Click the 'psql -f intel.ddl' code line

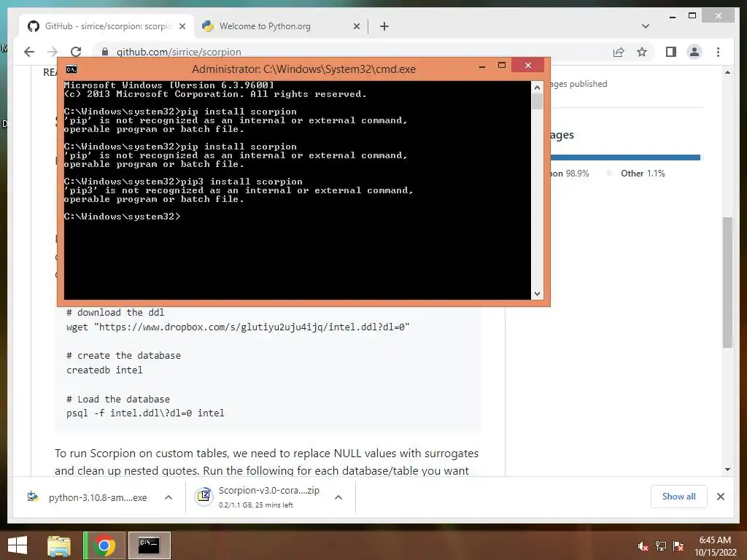click(145, 413)
